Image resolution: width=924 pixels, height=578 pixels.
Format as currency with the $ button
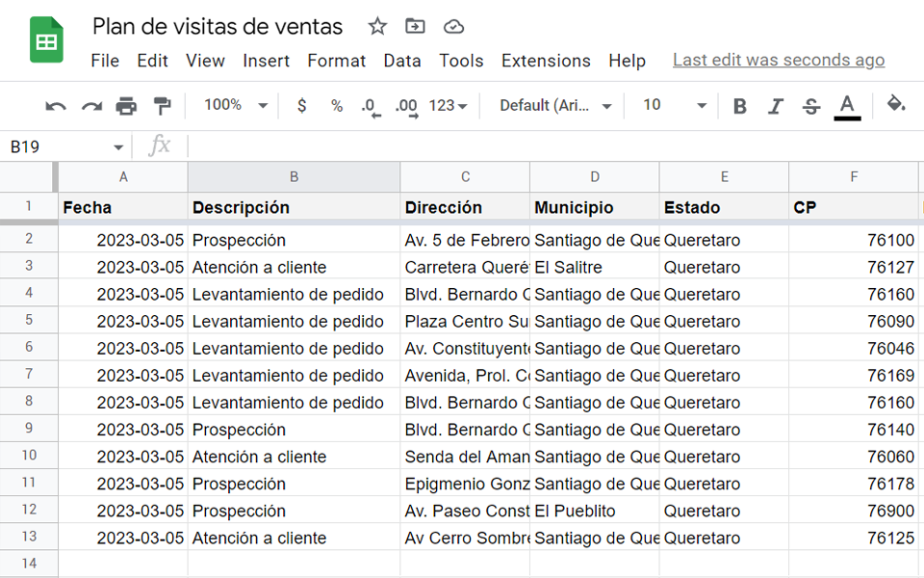tap(301, 106)
